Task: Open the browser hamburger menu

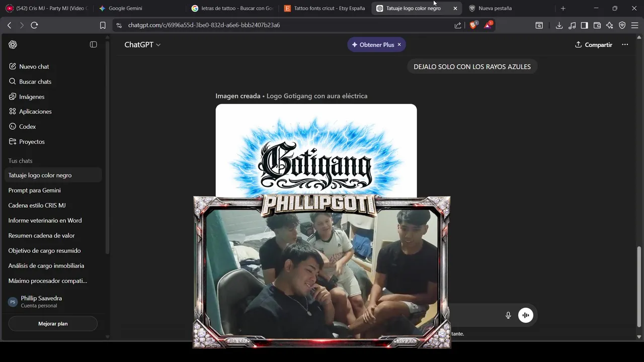Action: (x=634, y=25)
